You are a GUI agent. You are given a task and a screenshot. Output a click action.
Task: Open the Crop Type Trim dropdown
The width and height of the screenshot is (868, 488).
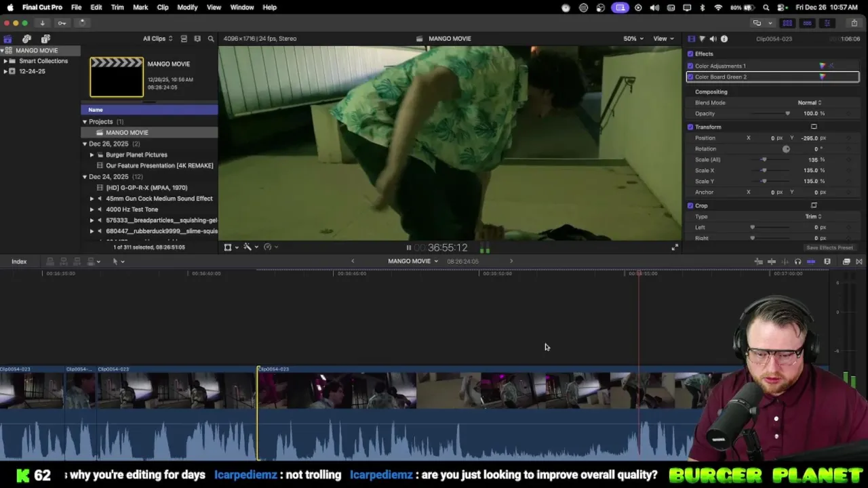(x=813, y=216)
